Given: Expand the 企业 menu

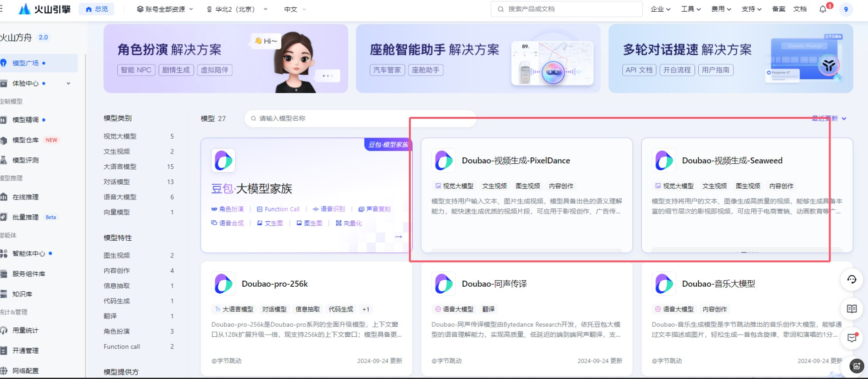Looking at the screenshot, I should coord(660,9).
